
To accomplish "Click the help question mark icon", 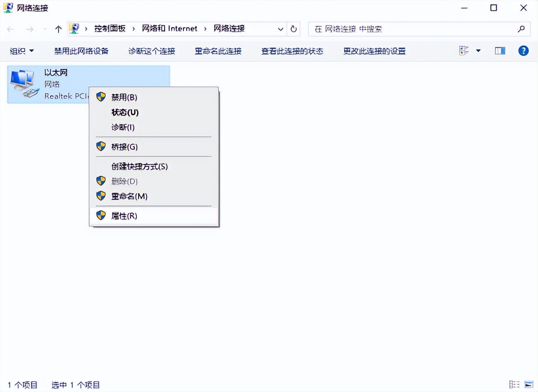I will [523, 51].
